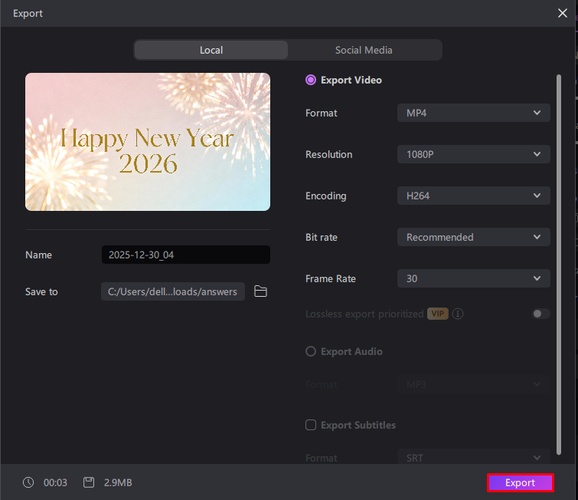
Task: Select the Export Audio radio button
Action: (x=311, y=351)
